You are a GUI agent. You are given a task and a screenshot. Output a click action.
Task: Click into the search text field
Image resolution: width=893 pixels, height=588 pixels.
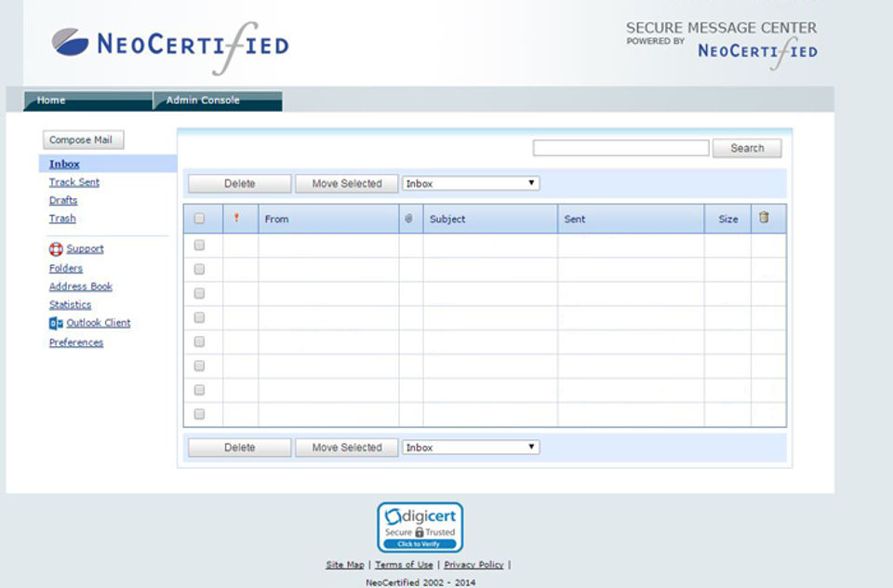pos(620,148)
